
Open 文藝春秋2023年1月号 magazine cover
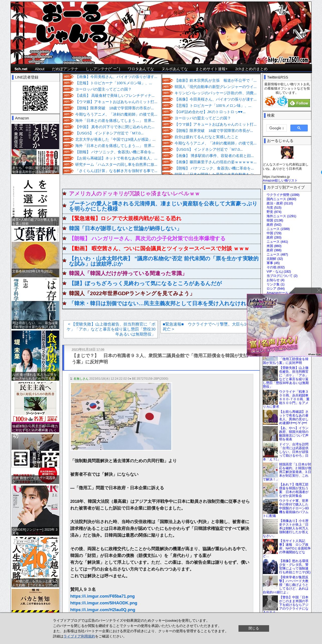click(x=35, y=252)
